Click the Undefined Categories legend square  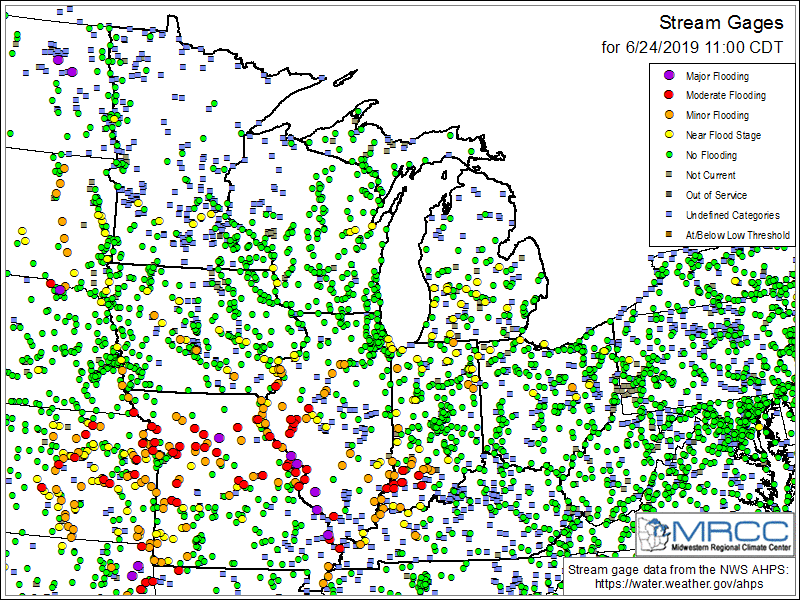(669, 214)
